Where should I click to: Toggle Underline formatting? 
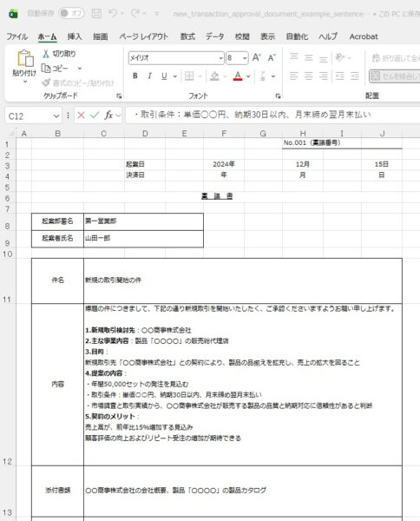point(164,76)
